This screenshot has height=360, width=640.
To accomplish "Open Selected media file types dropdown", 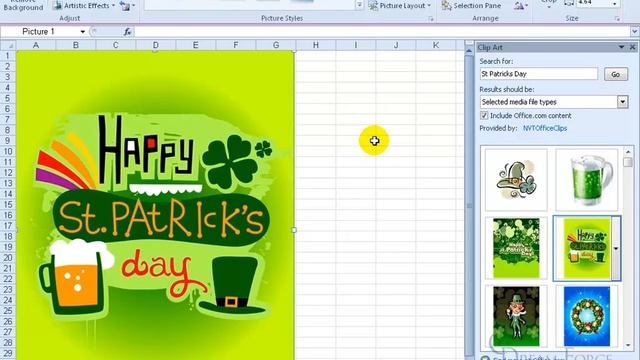I will point(622,102).
